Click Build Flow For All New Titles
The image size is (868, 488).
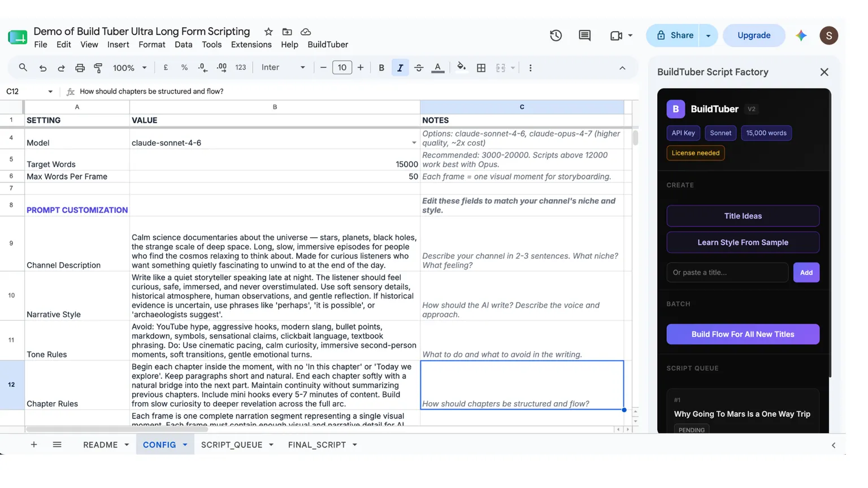pos(743,334)
